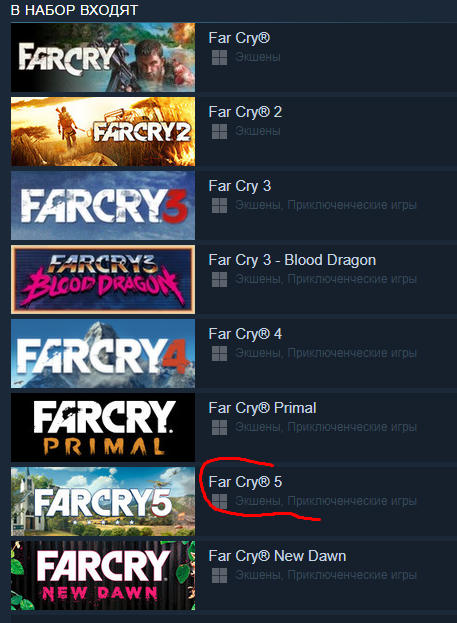This screenshot has width=457, height=623.
Task: Click Windows icon under Far Cry® 4
Action: 219,353
